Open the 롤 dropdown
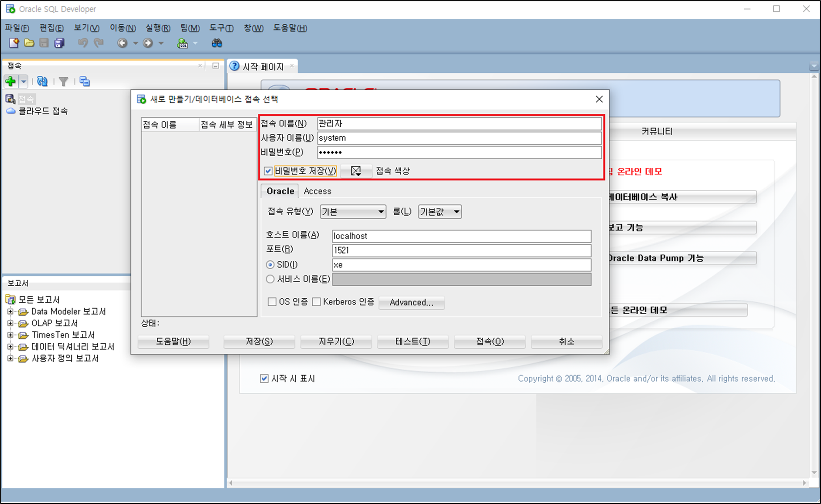 (x=440, y=212)
